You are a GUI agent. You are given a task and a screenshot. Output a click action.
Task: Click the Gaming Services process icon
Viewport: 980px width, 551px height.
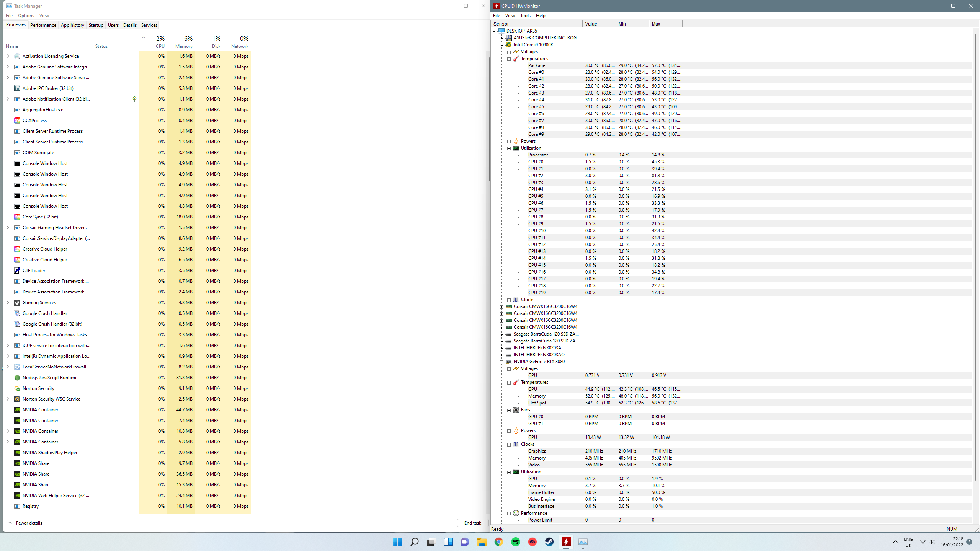(x=17, y=303)
